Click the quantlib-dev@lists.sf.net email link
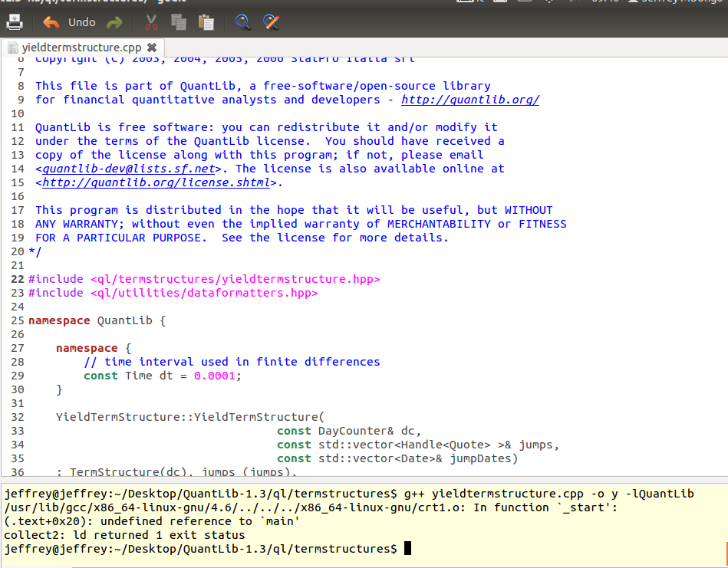This screenshot has height=568, width=728. [x=128, y=169]
